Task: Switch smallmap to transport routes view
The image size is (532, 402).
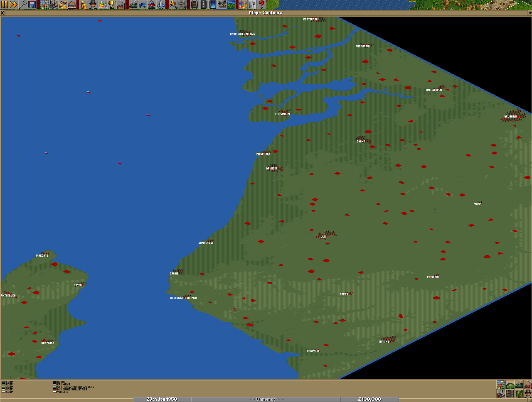Action: pos(510,394)
